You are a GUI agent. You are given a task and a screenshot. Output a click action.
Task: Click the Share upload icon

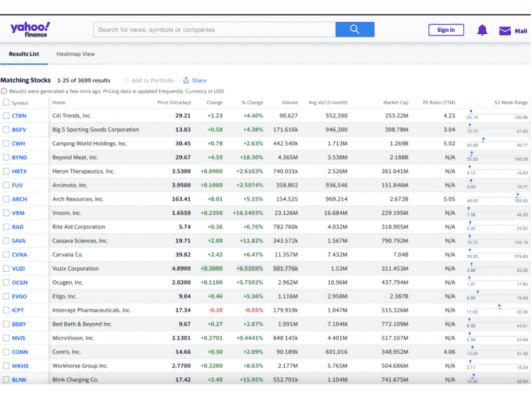coord(186,80)
